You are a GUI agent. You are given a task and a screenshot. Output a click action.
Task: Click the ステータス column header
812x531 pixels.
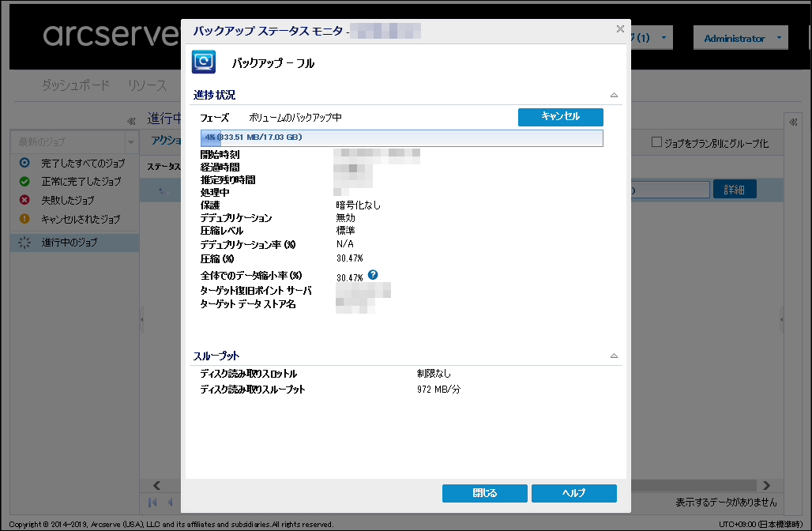click(164, 166)
